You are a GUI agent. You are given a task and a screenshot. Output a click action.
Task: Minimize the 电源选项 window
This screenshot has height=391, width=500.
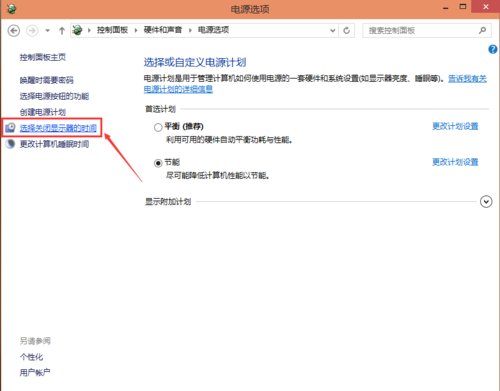tap(446, 7)
